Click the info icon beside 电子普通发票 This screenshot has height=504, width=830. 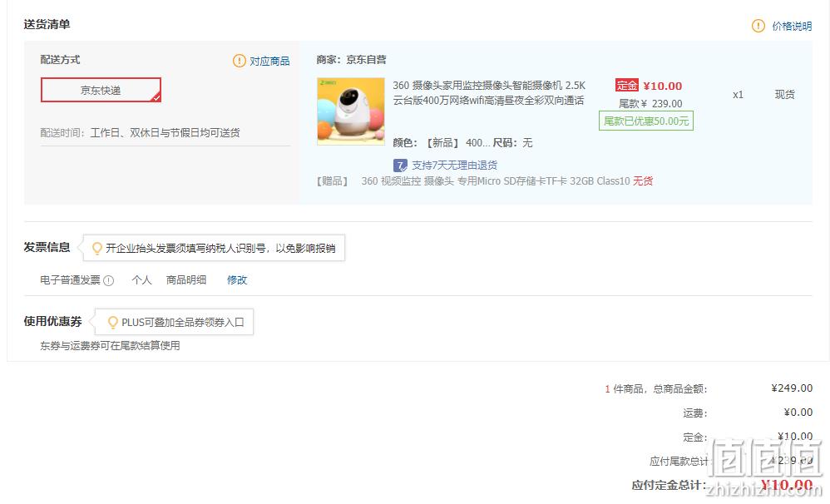pyautogui.click(x=108, y=280)
